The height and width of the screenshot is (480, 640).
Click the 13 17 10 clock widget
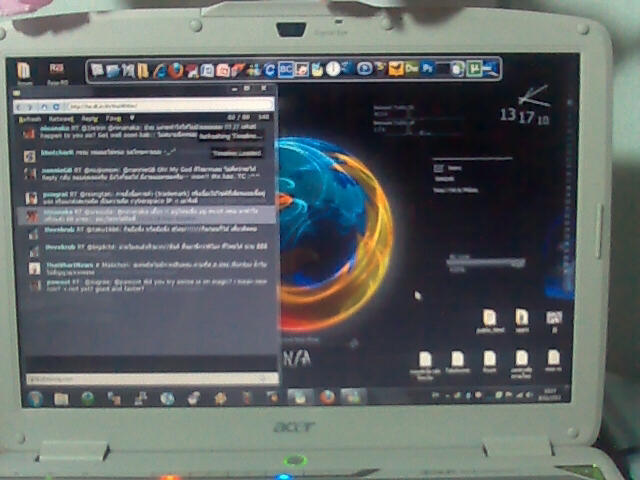click(x=524, y=116)
